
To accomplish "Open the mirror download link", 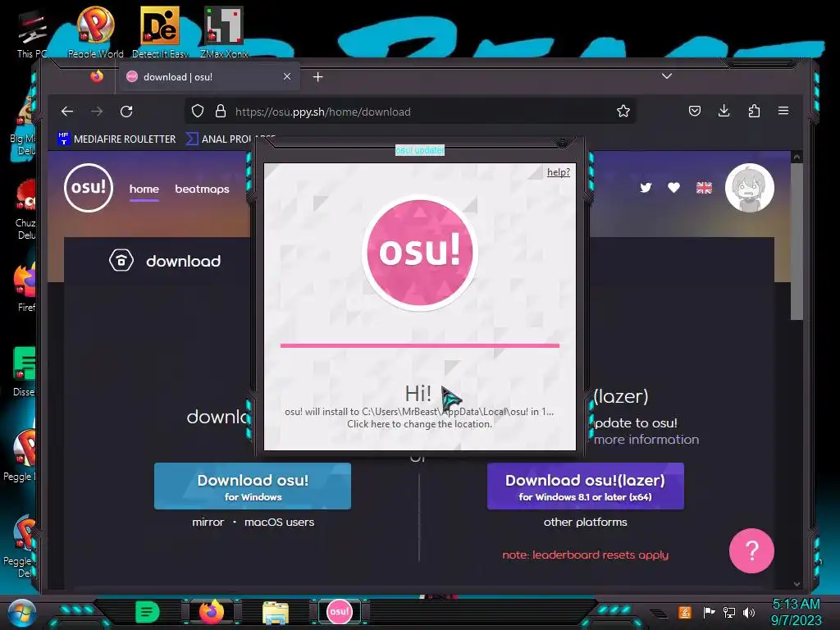I will 208,522.
